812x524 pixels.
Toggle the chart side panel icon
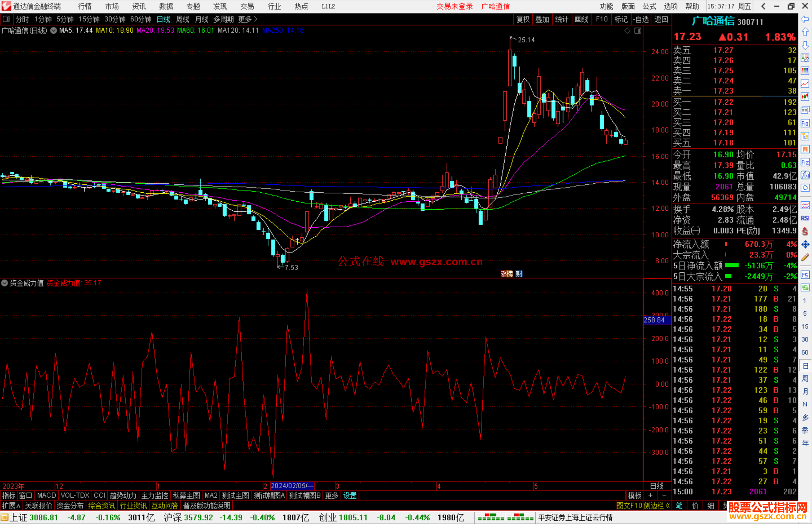[638, 31]
